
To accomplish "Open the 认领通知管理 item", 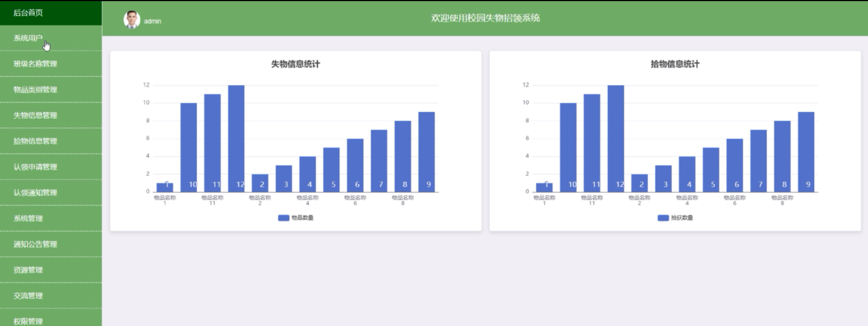I will pyautogui.click(x=35, y=193).
